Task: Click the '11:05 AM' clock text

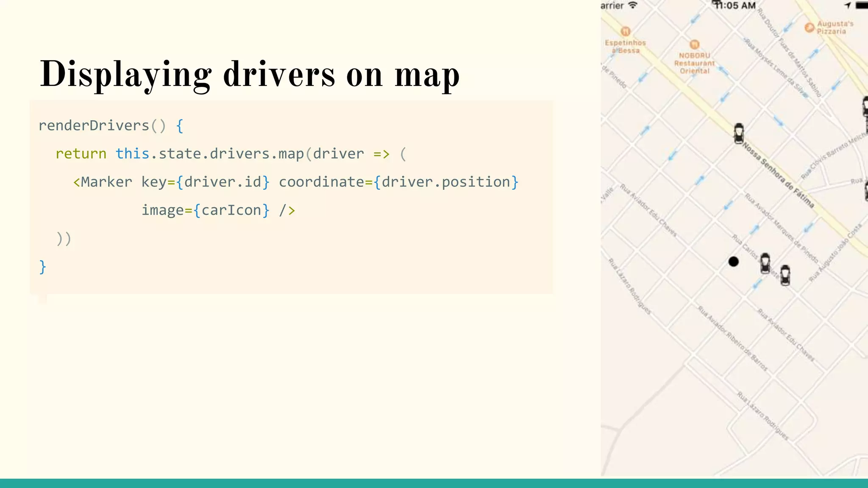Action: coord(734,6)
